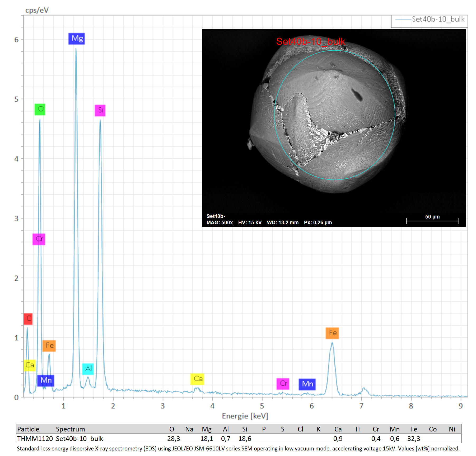Click the Set40b-10_bulk legend entry
476x456 pixels.
tap(430, 20)
